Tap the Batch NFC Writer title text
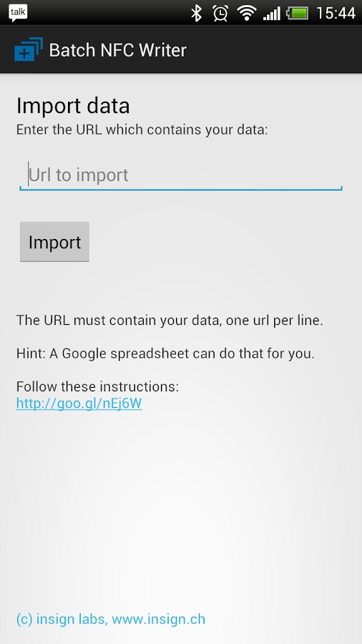362x644 pixels. (x=118, y=49)
